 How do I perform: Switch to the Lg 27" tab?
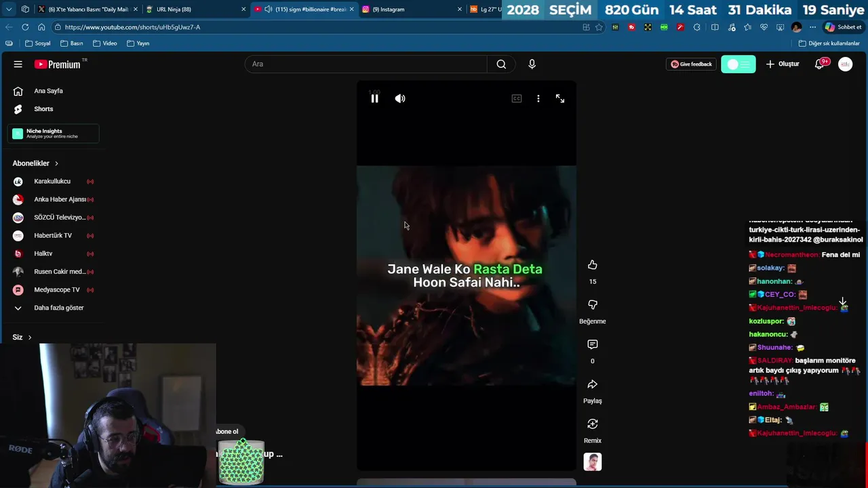point(486,9)
